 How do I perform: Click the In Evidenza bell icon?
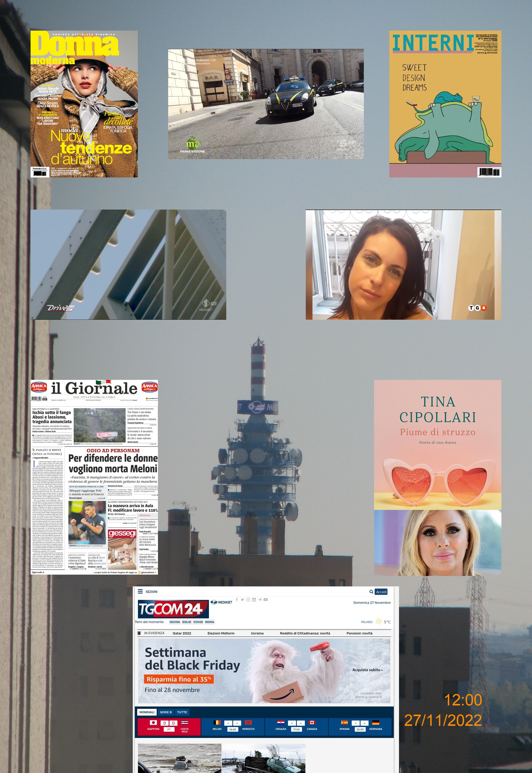139,633
